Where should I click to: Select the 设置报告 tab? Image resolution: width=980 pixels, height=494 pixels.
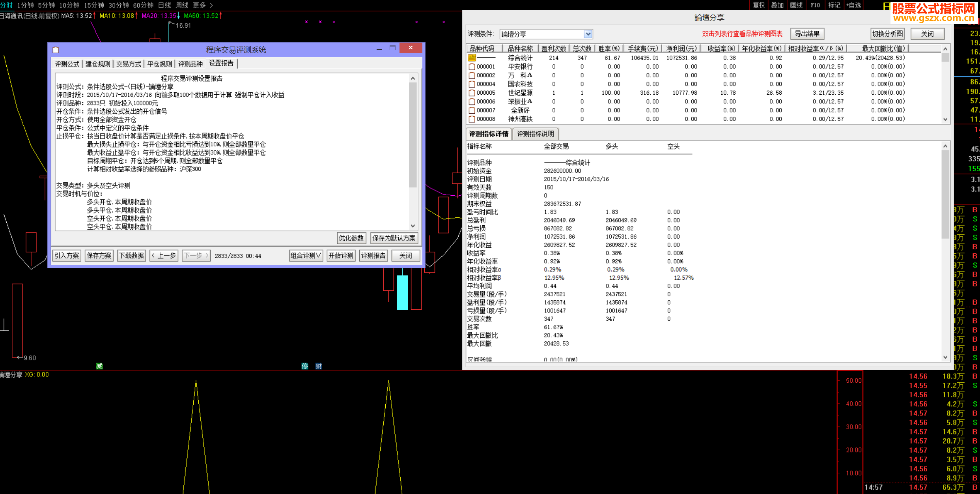click(222, 63)
